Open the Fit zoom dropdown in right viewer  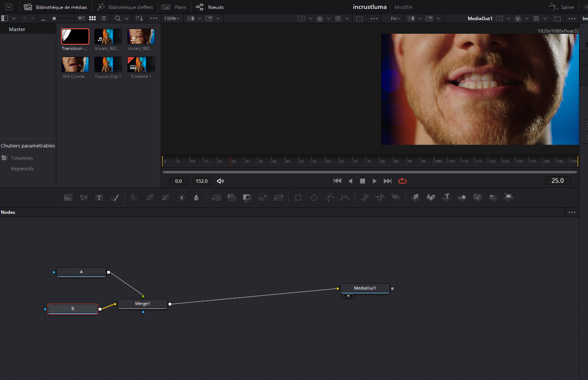coord(395,18)
